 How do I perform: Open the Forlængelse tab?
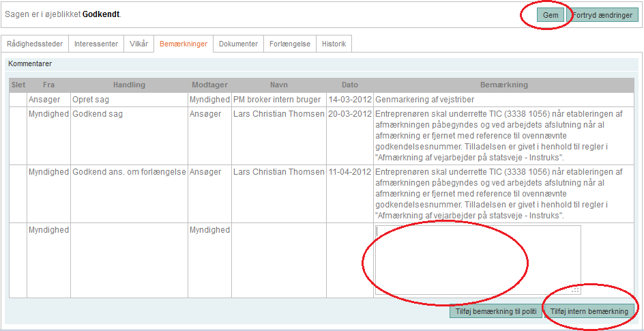pyautogui.click(x=289, y=44)
